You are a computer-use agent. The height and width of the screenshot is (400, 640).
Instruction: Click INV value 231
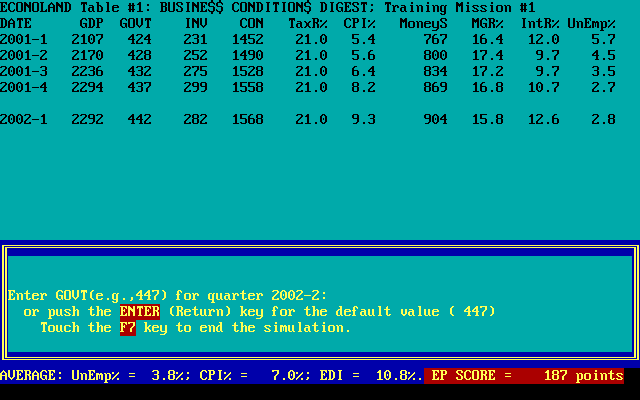coord(196,40)
